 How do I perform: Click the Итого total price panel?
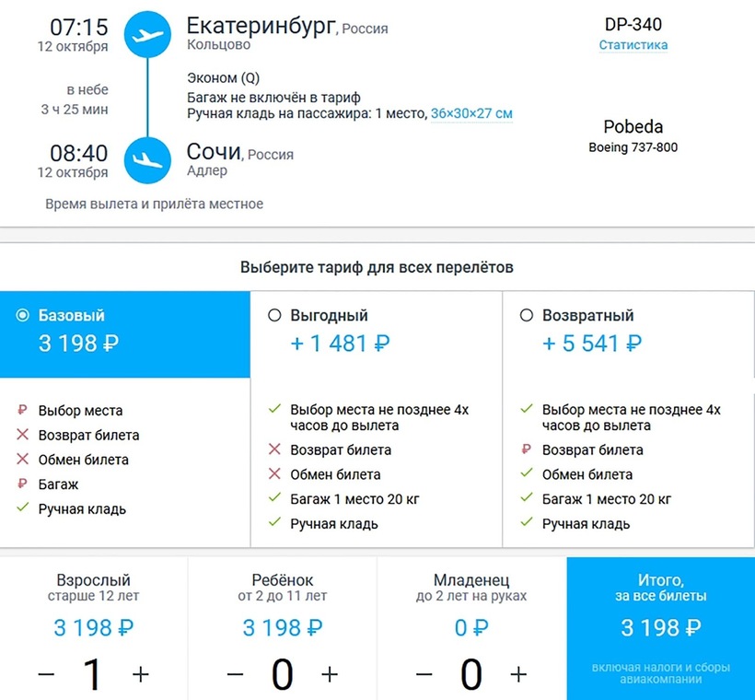(660, 628)
